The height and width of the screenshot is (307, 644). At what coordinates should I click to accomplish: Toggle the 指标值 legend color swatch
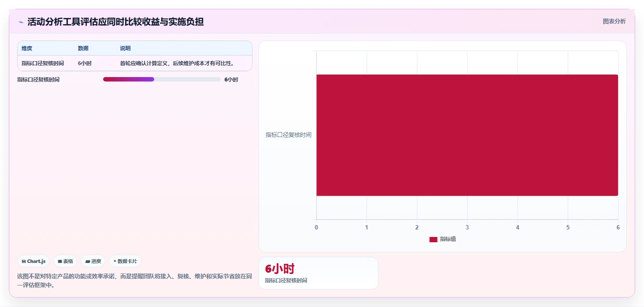433,239
